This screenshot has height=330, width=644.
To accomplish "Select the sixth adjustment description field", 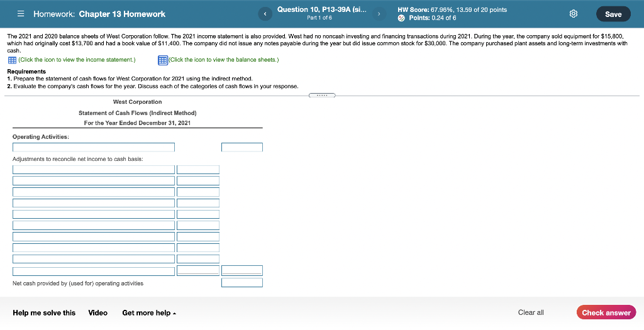I will pyautogui.click(x=94, y=225).
